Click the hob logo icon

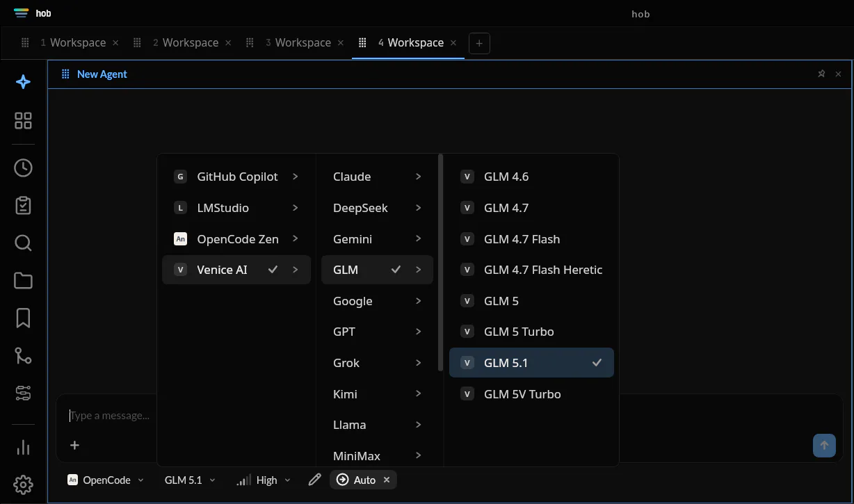[x=22, y=13]
